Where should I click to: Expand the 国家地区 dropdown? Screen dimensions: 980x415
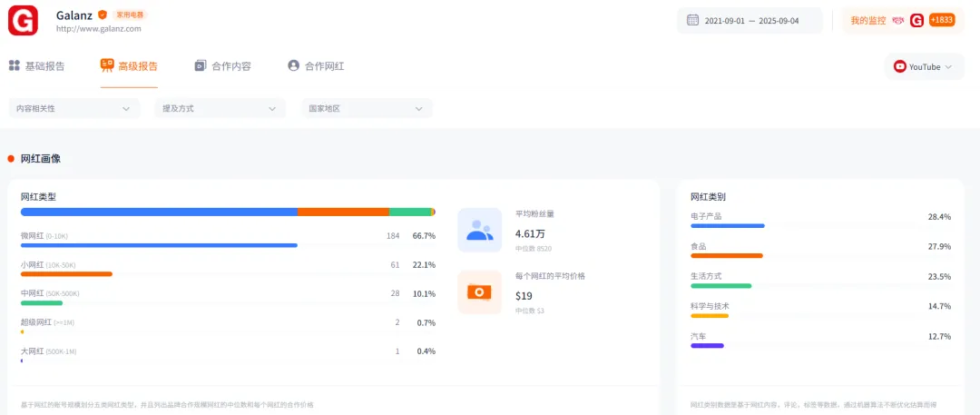coord(367,108)
